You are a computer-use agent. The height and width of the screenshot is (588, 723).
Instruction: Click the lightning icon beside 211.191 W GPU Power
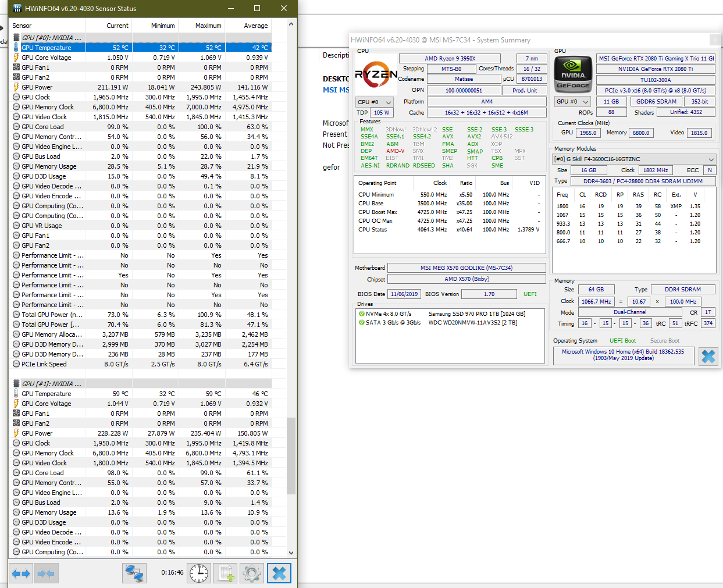point(16,87)
